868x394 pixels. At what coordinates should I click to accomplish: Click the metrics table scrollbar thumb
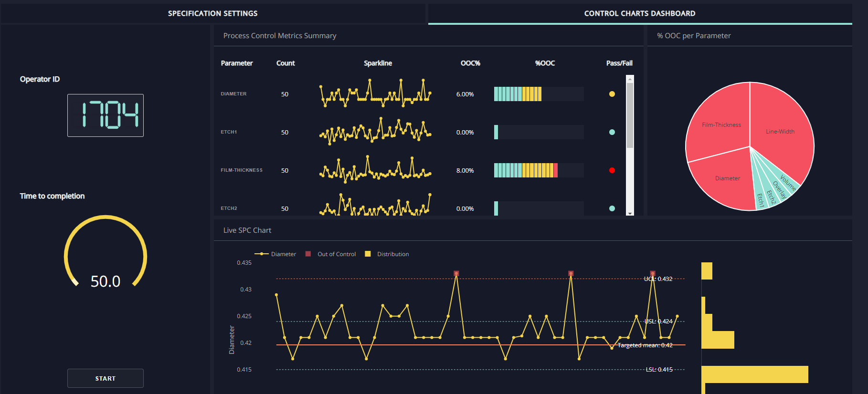(630, 115)
